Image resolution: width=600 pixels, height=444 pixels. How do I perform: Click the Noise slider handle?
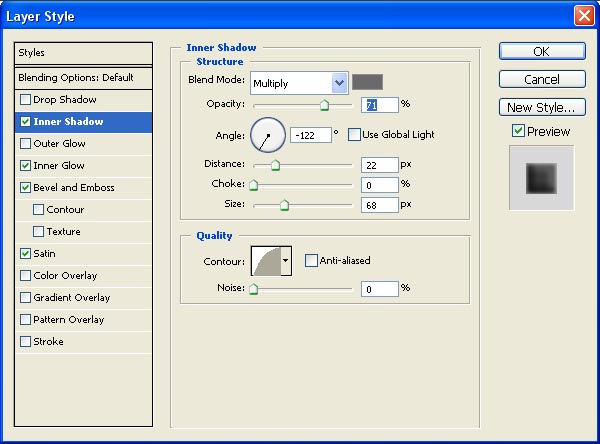pos(253,289)
